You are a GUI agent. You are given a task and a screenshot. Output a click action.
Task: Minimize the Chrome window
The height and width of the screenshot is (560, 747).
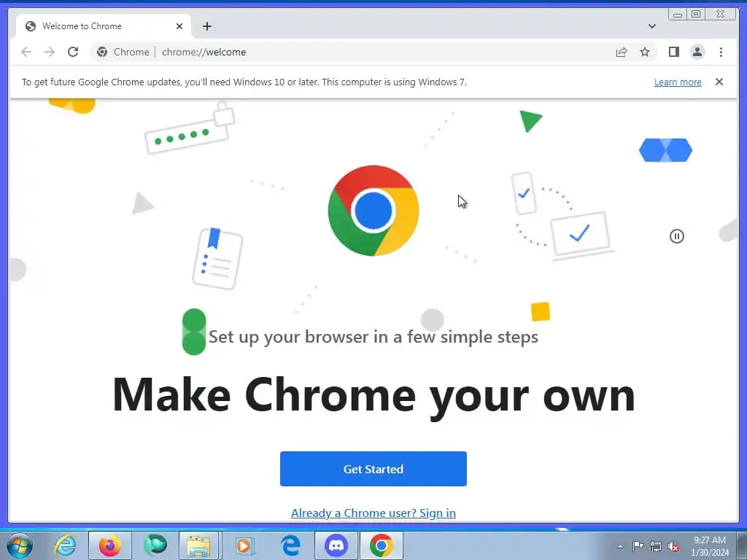tap(678, 15)
